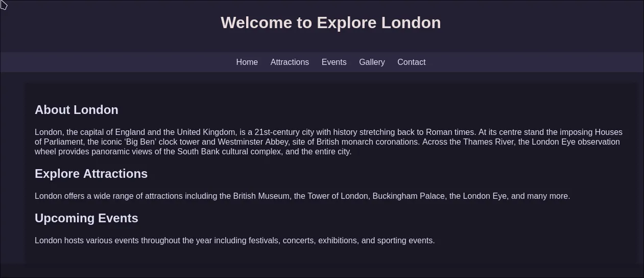Go to the Attractions page

pos(290,62)
